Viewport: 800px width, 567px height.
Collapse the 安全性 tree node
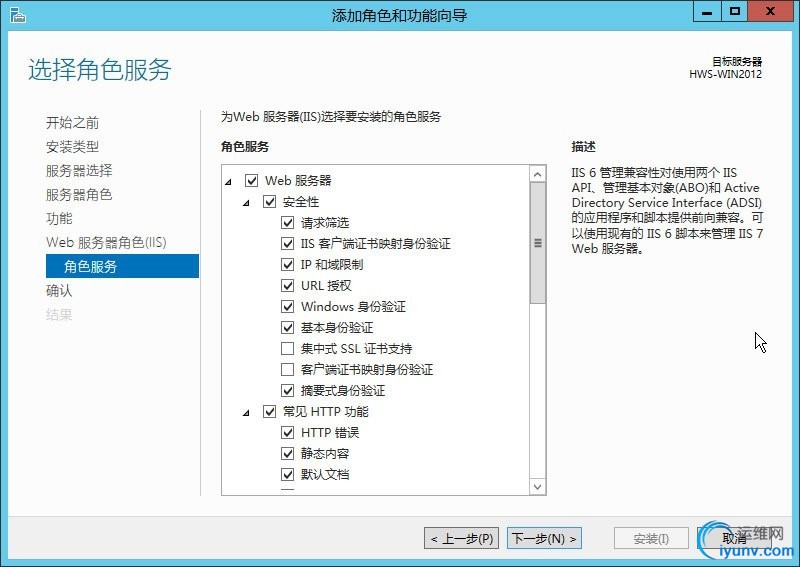tap(246, 203)
